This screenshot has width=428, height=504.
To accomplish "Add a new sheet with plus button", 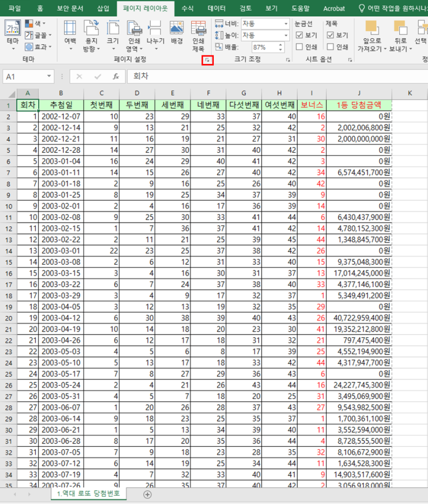I will click(147, 495).
